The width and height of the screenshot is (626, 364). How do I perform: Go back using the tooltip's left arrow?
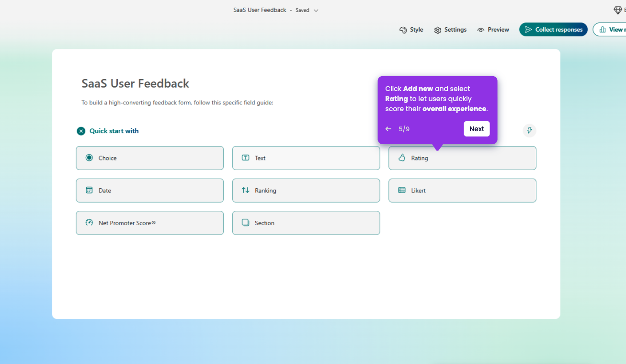pyautogui.click(x=388, y=129)
